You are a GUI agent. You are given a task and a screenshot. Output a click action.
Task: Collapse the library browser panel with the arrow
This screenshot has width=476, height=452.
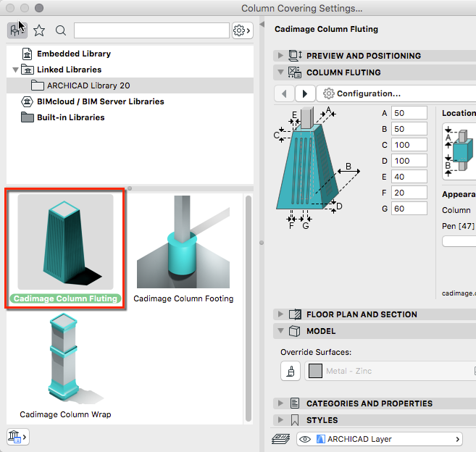point(262,25)
